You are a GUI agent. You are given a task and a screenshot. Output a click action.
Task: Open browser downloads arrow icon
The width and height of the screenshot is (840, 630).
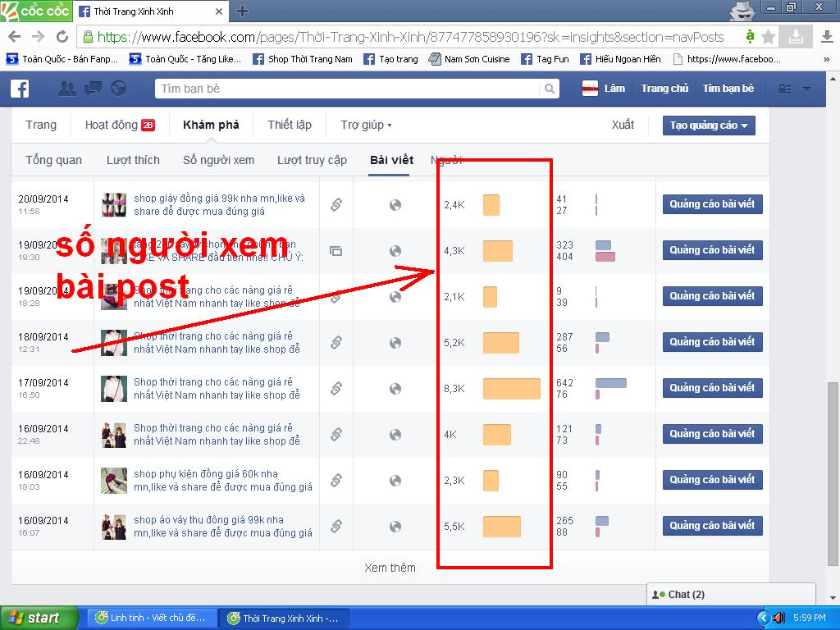tap(827, 36)
